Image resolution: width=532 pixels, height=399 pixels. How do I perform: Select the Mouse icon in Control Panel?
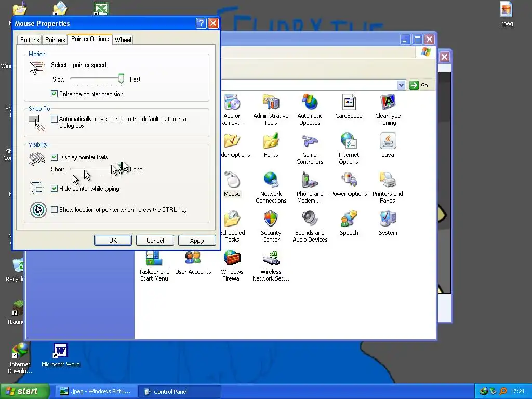[232, 184]
